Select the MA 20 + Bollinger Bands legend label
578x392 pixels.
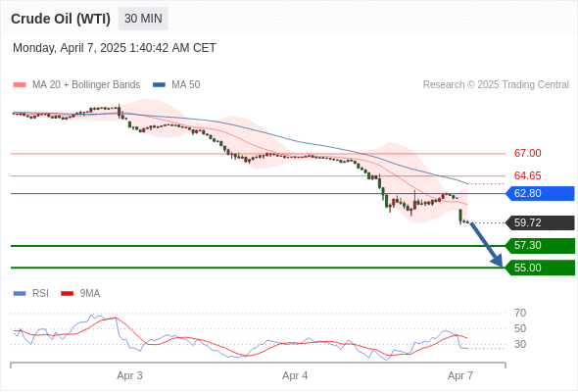[86, 85]
